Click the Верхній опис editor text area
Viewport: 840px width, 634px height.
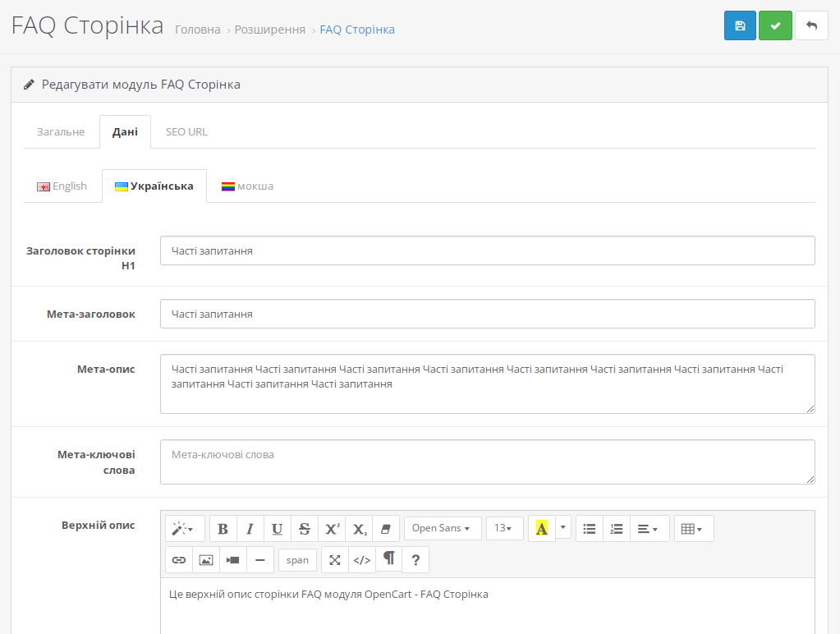point(488,606)
